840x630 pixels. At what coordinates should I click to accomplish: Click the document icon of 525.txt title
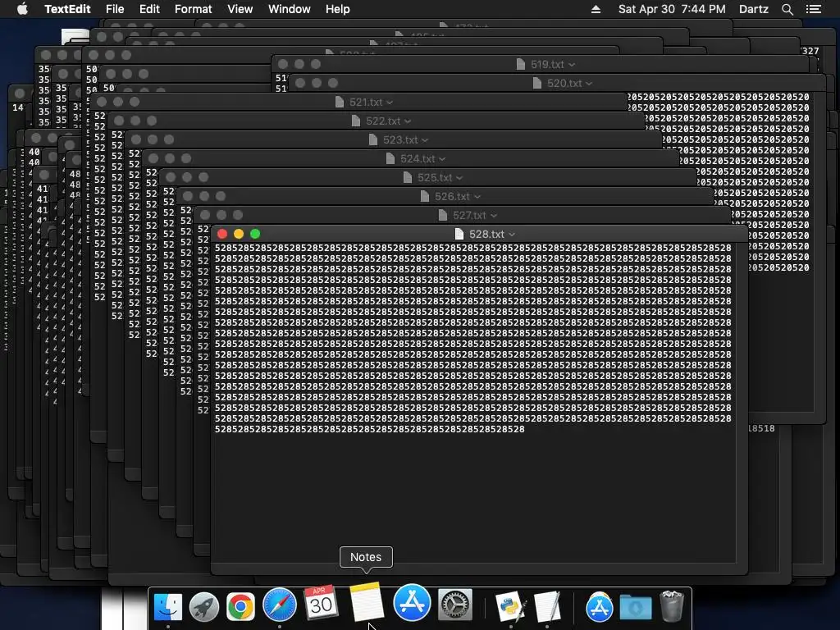[408, 177]
